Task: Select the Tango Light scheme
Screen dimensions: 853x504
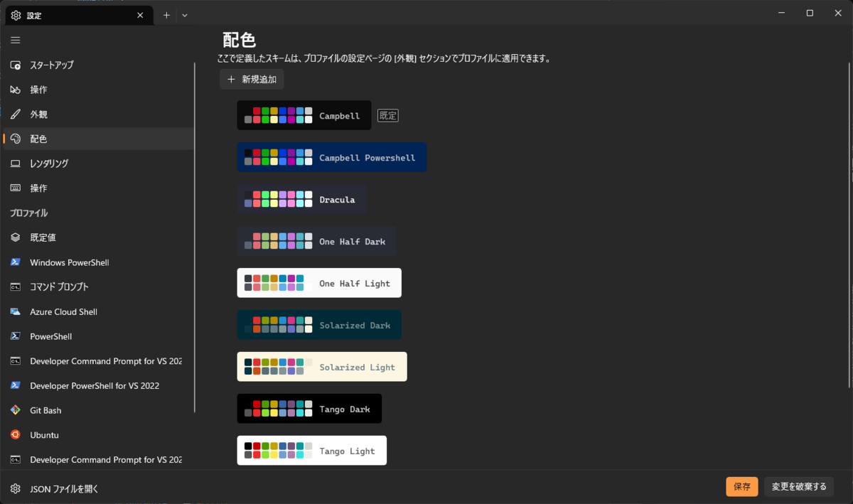Action: pos(312,451)
